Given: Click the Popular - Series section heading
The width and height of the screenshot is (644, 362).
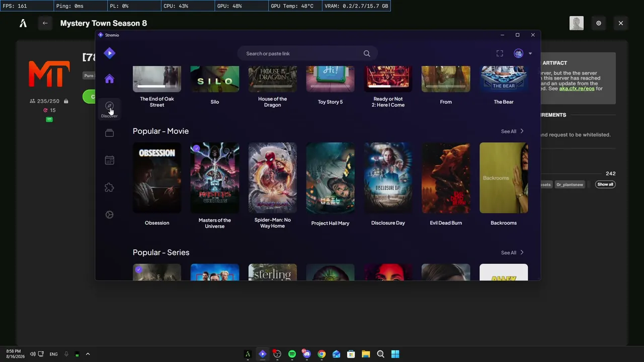Looking at the screenshot, I should tap(161, 252).
